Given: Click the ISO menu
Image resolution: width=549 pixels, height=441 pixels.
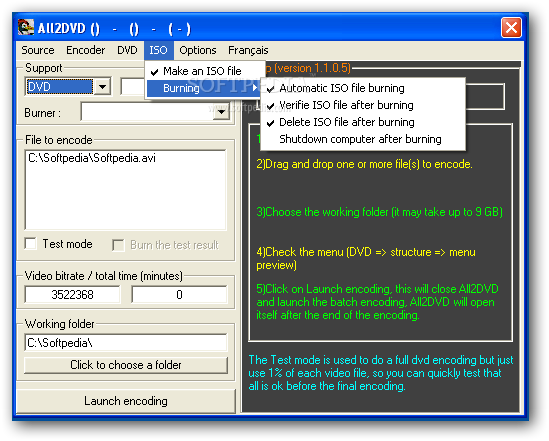Looking at the screenshot, I should (x=158, y=50).
